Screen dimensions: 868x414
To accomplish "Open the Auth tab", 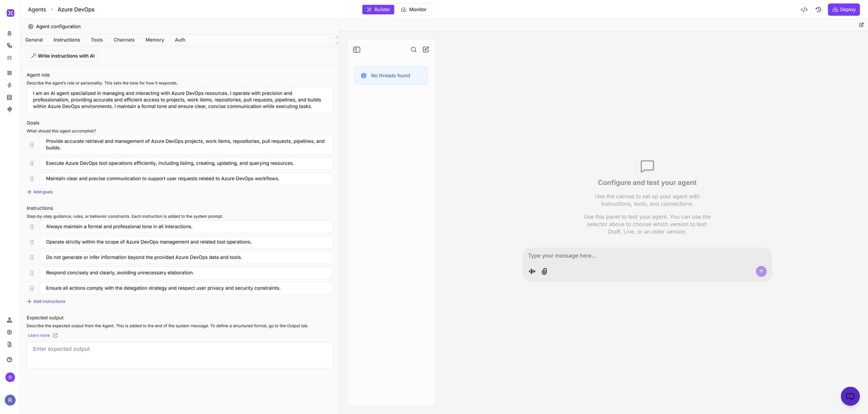I will click(180, 40).
